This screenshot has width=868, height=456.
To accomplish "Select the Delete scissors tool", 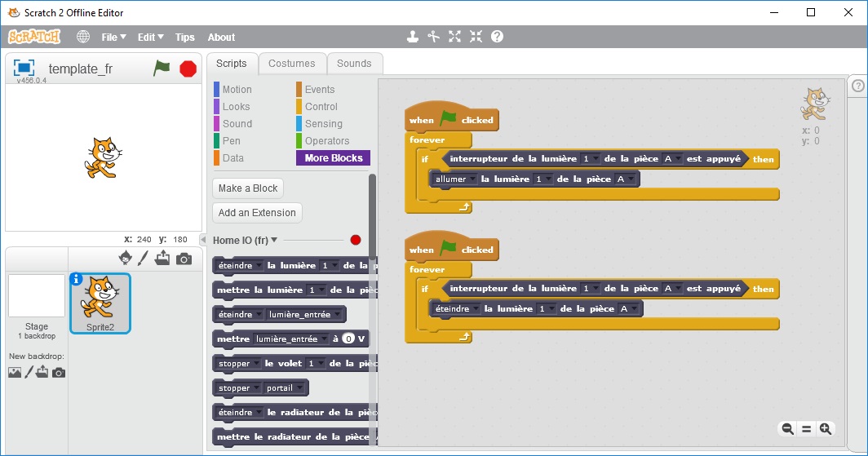I will point(434,37).
